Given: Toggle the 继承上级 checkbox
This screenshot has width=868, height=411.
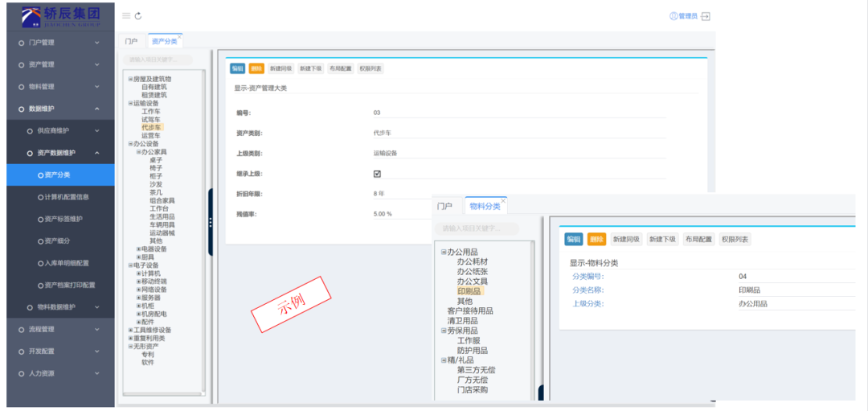Looking at the screenshot, I should [377, 174].
